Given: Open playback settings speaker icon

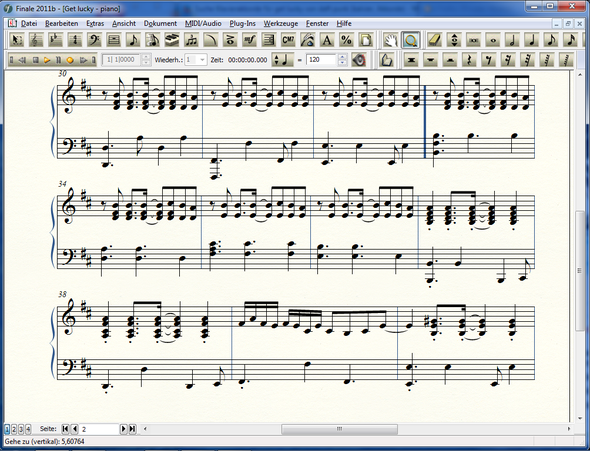Looking at the screenshot, I should point(359,60).
